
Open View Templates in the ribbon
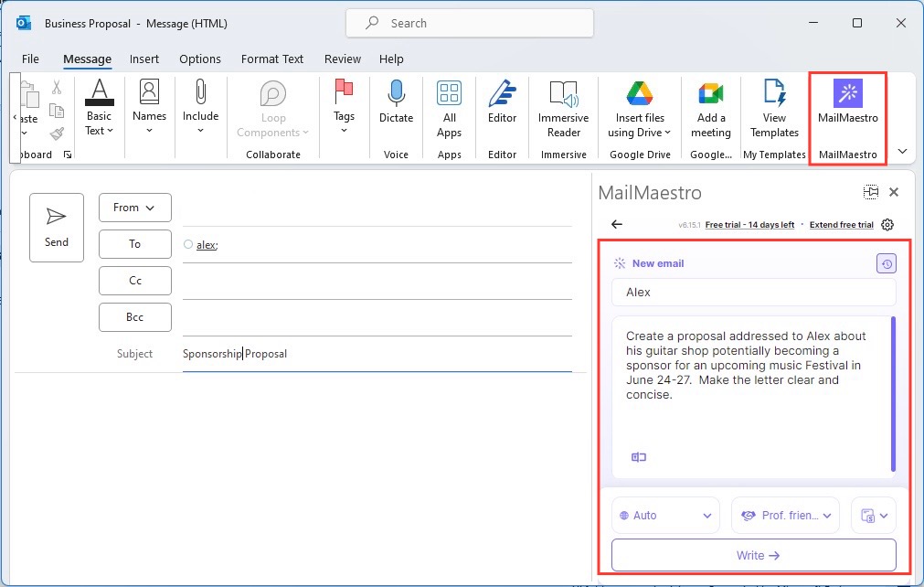[774, 109]
